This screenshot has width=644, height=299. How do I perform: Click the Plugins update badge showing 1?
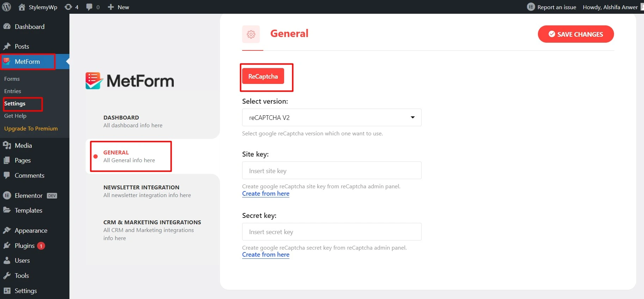tap(41, 246)
